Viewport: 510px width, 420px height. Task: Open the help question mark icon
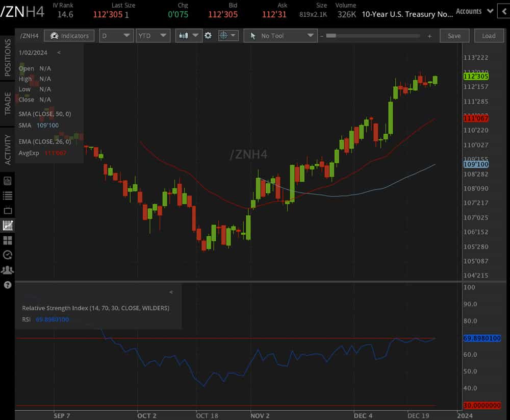point(8,285)
